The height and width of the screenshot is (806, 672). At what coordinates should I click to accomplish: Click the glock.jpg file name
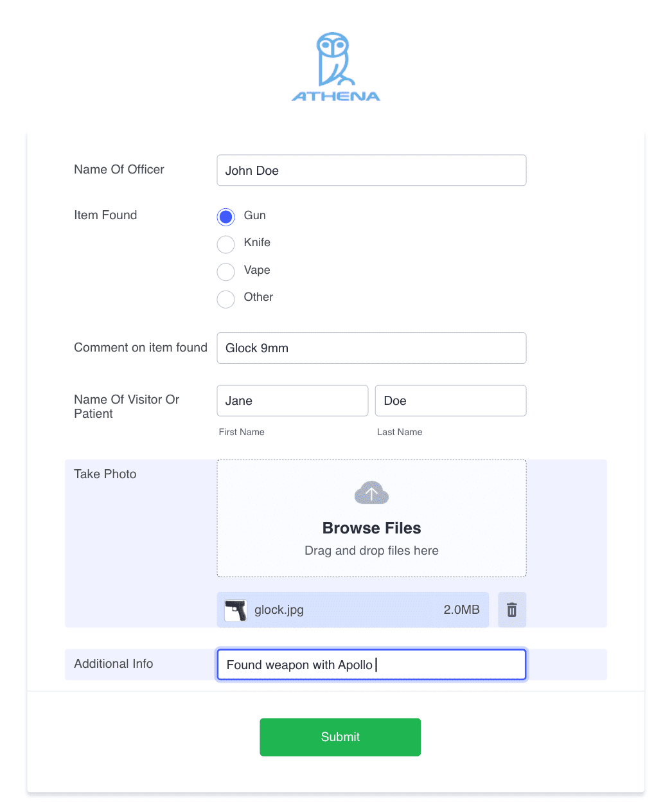coord(279,610)
